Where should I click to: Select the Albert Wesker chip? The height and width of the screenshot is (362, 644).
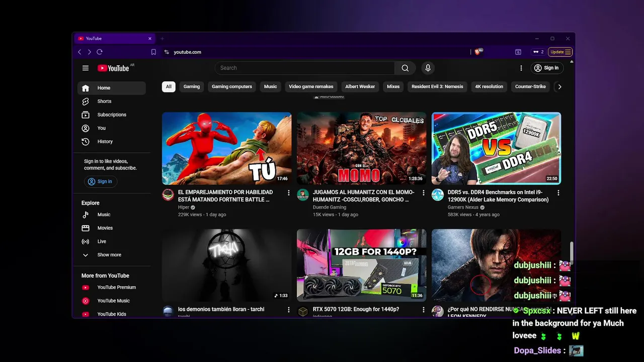(360, 86)
